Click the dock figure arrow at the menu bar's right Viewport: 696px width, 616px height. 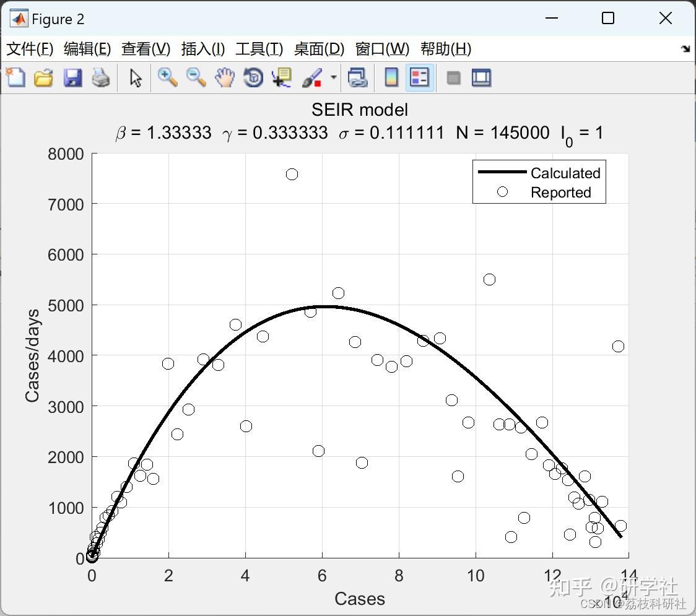click(686, 48)
